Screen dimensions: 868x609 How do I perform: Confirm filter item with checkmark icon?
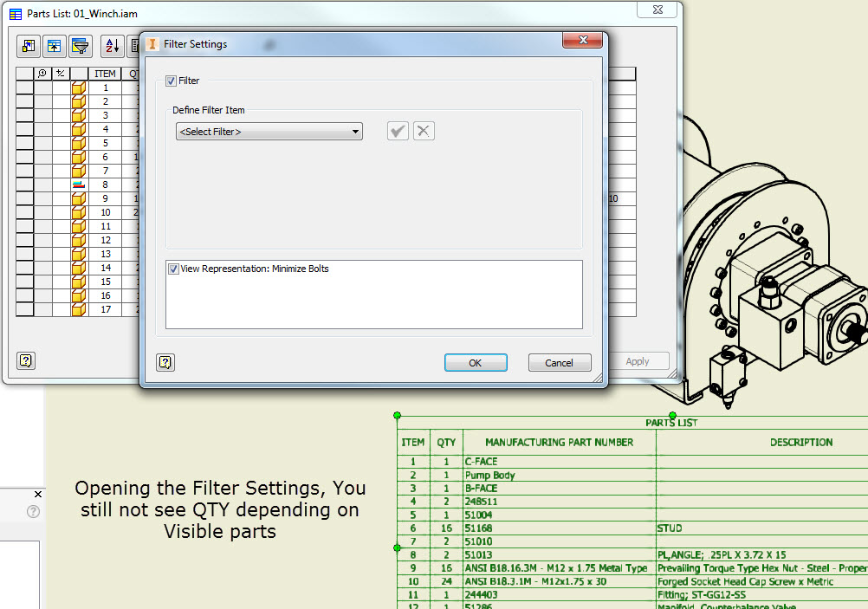point(398,131)
